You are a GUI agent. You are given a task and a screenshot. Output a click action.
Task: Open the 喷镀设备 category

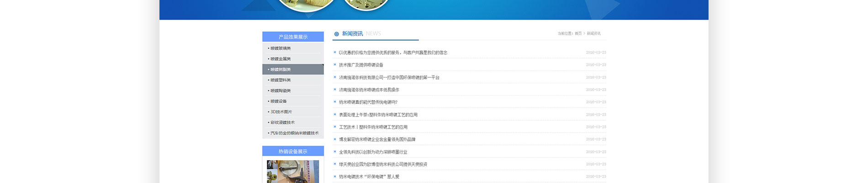(x=279, y=101)
